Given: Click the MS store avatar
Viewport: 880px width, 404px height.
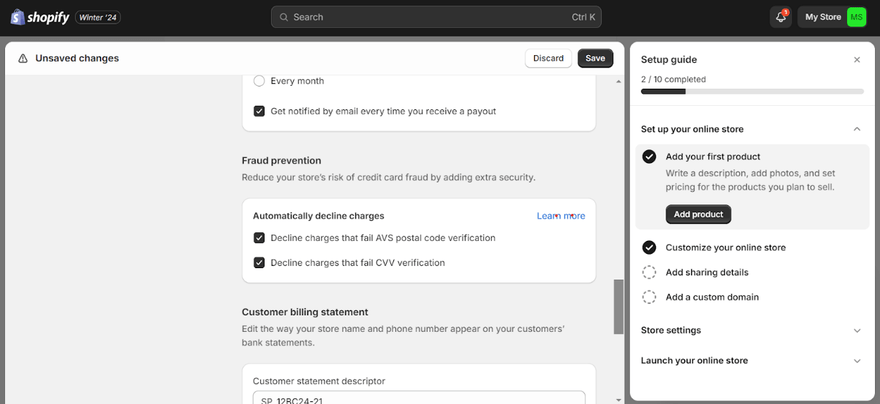Looking at the screenshot, I should (x=856, y=17).
